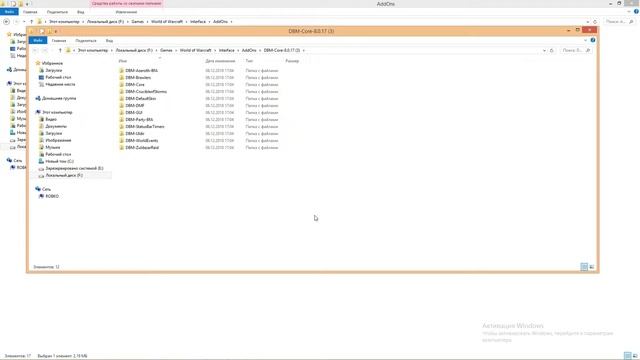Screen dimensions: 640x360
Task: Click the folder icon in front address bar
Action: click(x=68, y=50)
